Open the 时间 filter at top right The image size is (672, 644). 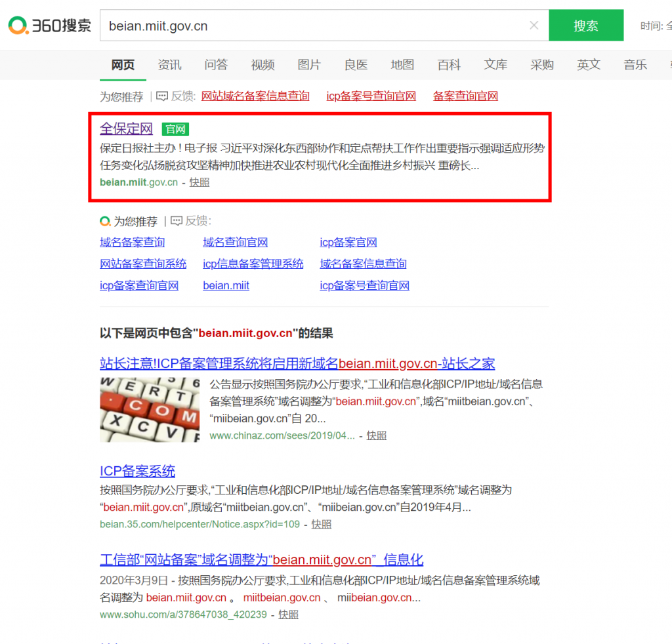pyautogui.click(x=656, y=26)
